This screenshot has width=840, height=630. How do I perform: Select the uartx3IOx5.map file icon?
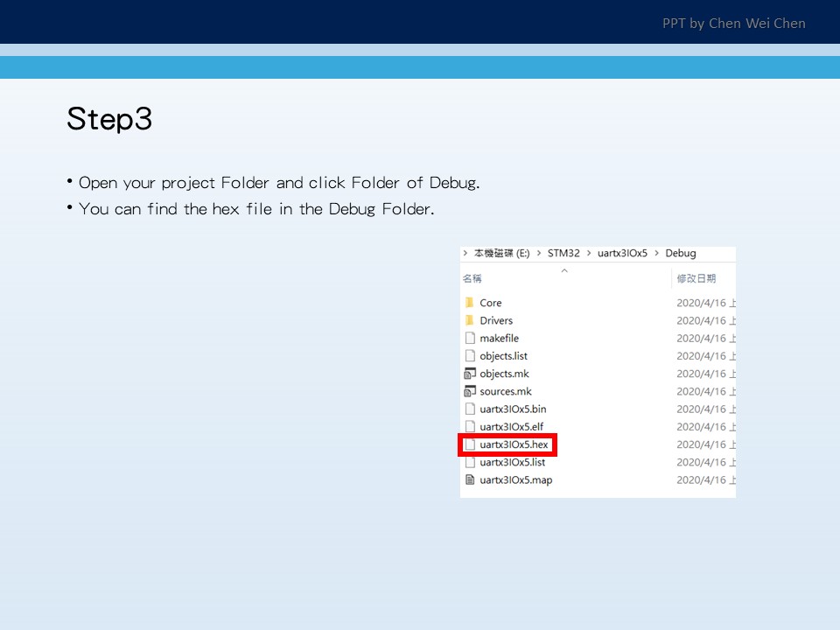point(470,479)
